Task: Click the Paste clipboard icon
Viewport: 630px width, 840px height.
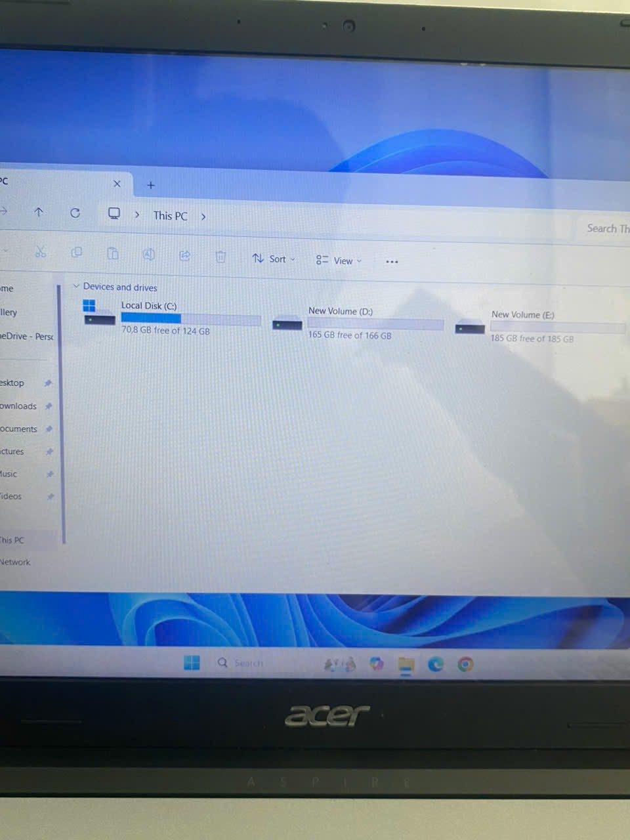Action: coord(112,253)
